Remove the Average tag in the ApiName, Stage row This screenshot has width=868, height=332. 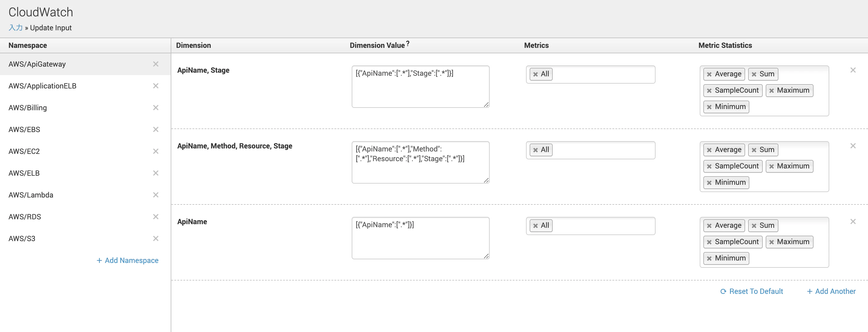(709, 74)
